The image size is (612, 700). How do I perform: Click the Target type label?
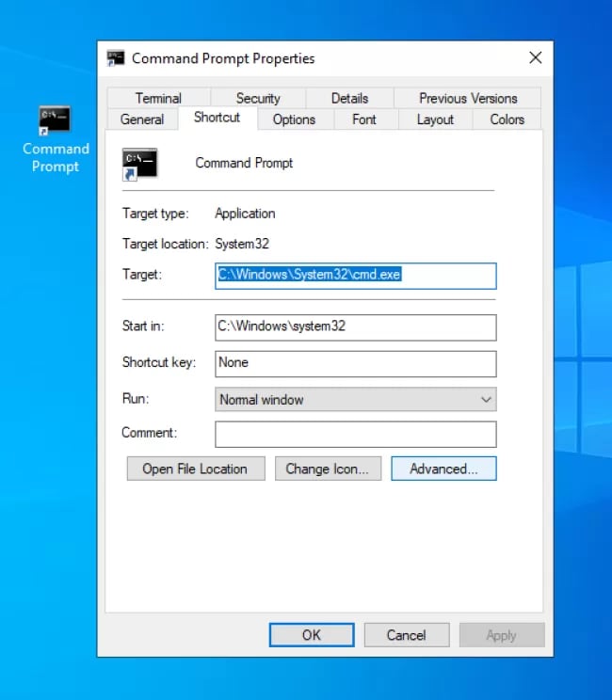click(x=155, y=214)
